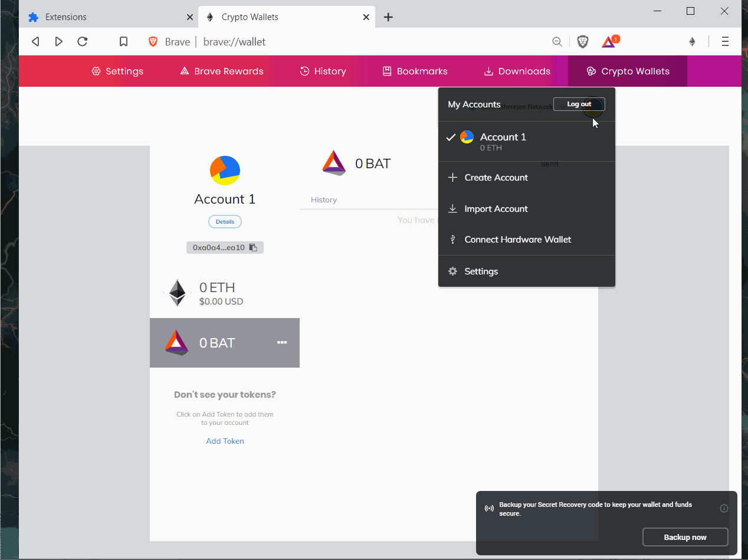
Task: Click the info icon on backup notification
Action: pyautogui.click(x=724, y=509)
